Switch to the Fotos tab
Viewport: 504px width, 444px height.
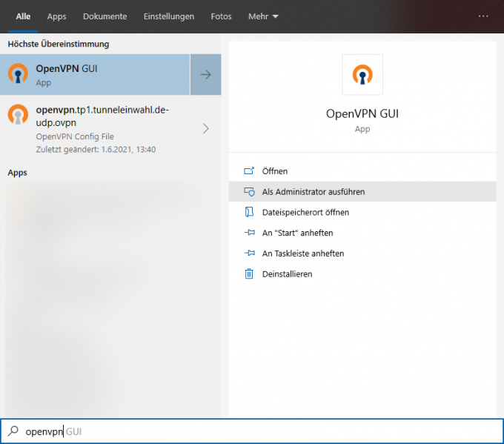click(x=221, y=16)
